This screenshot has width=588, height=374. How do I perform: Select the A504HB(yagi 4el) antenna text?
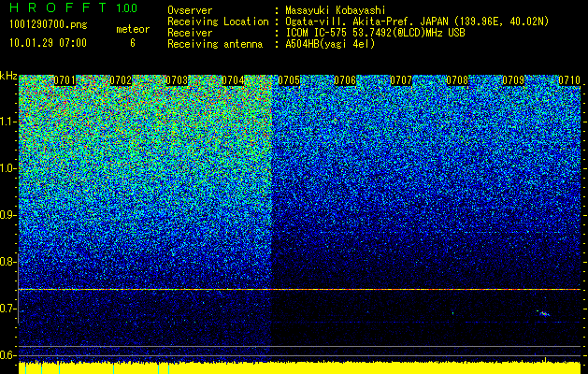pos(330,44)
